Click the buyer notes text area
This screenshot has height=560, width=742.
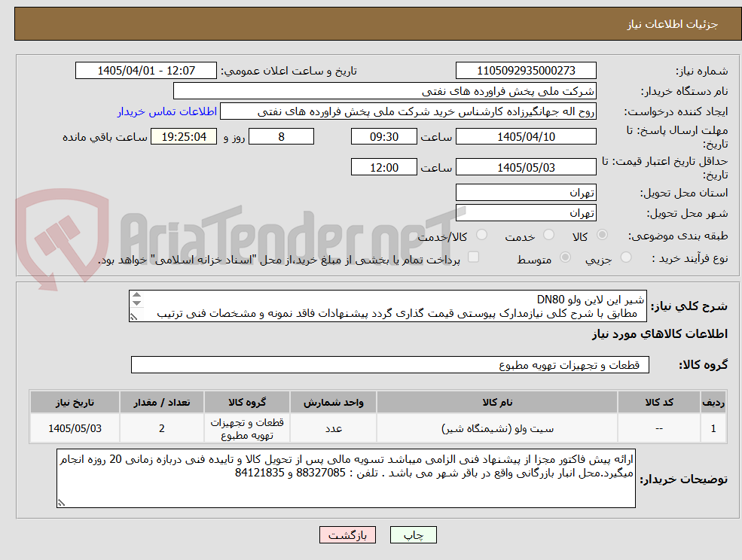346,478
